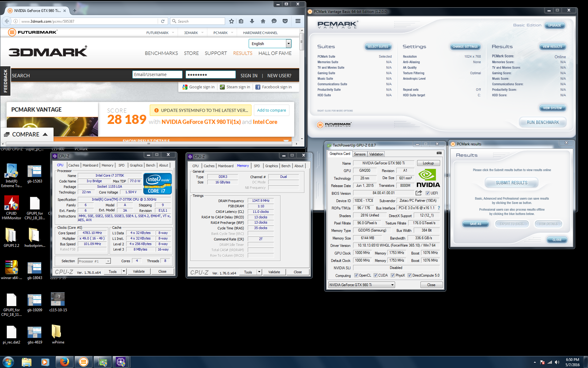Image resolution: width=588 pixels, height=368 pixels.
Task: Click Google sign in link
Action: [x=198, y=87]
